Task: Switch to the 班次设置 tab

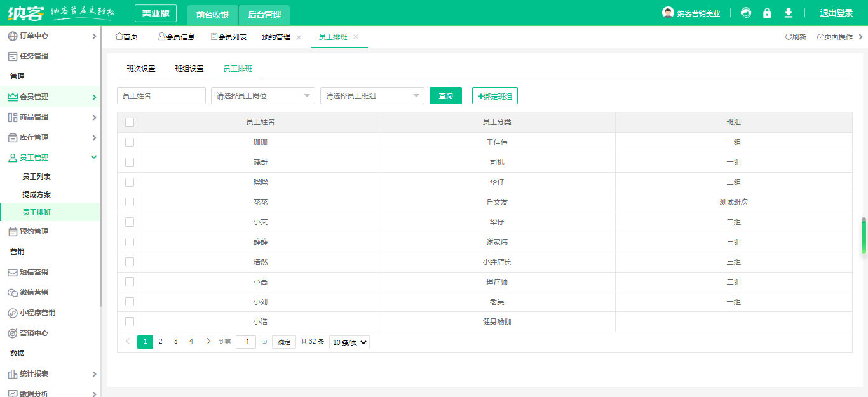Action: [x=141, y=69]
